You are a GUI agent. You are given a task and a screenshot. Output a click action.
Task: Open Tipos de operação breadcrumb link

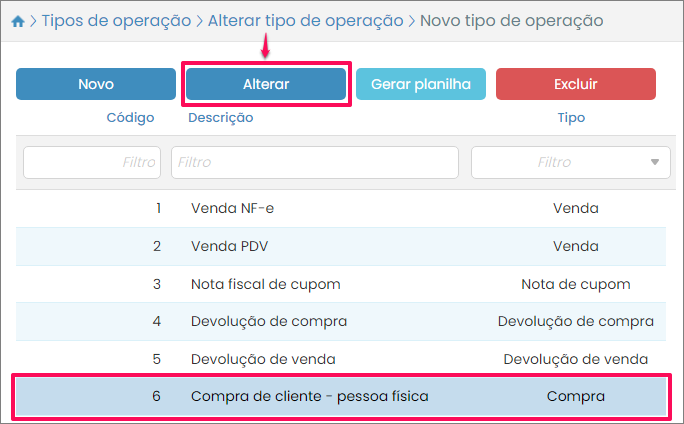pos(115,20)
